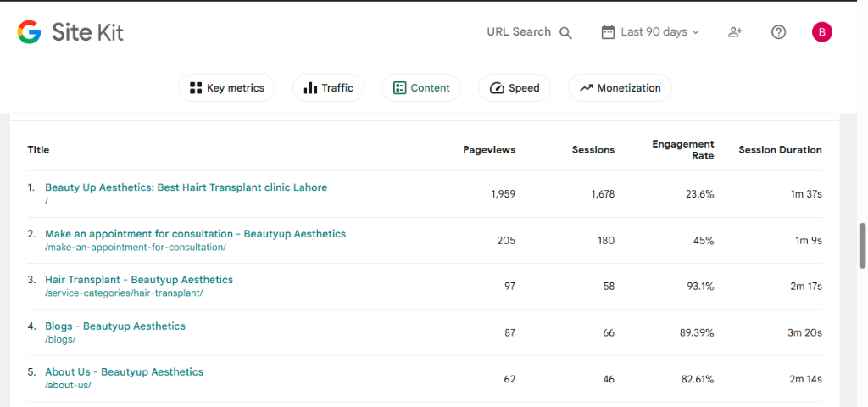Open the help question mark icon

click(778, 32)
